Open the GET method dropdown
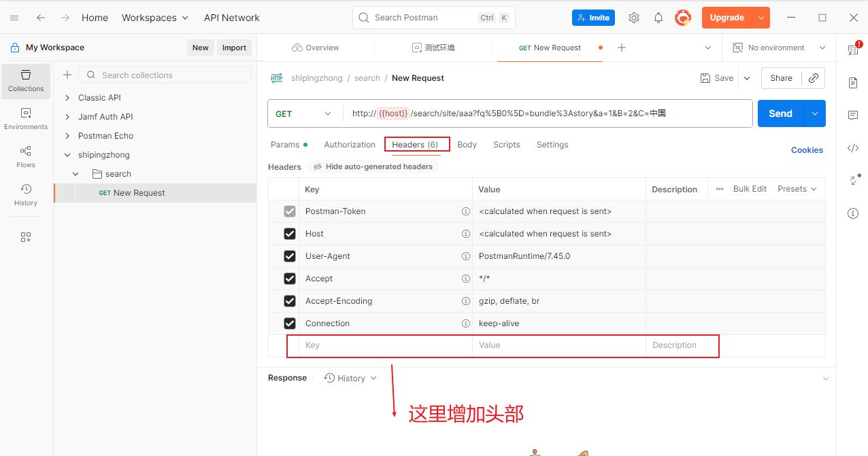Screen dimensions: 868x456 pyautogui.click(x=303, y=114)
